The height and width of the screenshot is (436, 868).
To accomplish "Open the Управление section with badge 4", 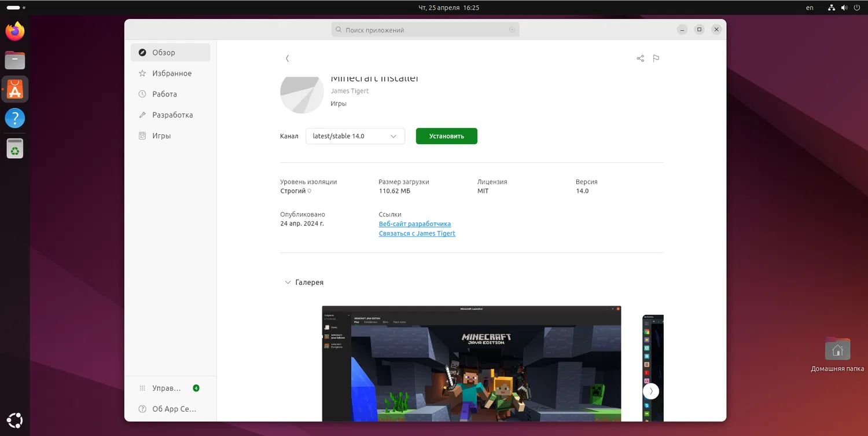I will [x=170, y=388].
